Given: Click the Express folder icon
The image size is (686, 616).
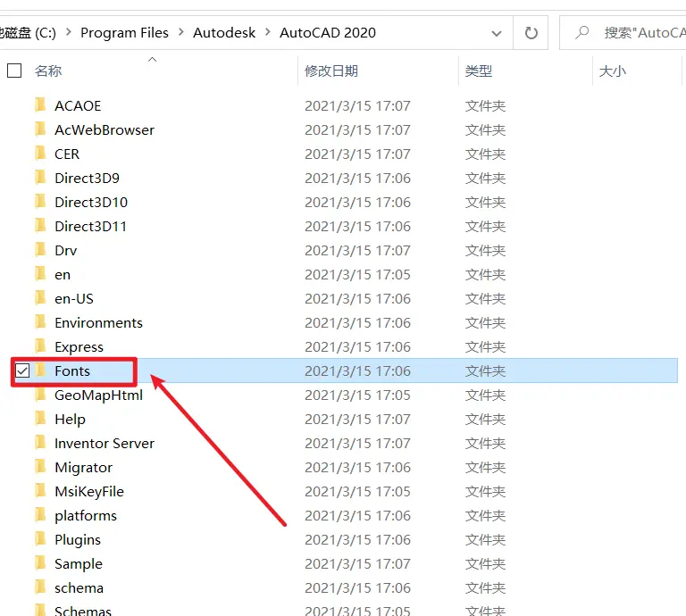Looking at the screenshot, I should [40, 345].
